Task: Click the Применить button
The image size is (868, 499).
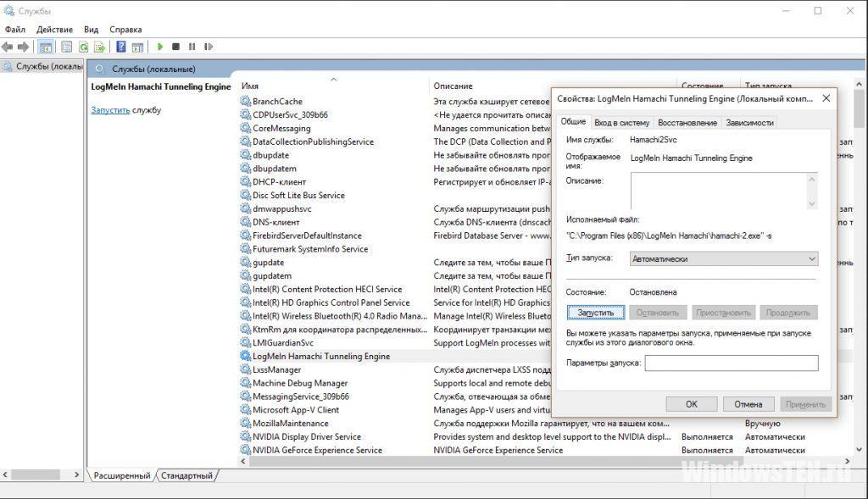Action: [805, 404]
